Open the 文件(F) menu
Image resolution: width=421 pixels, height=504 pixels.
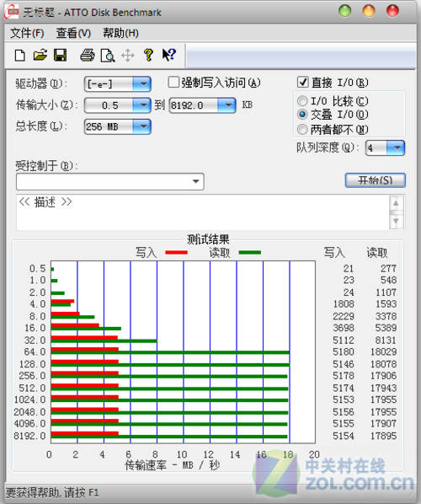pyautogui.click(x=27, y=33)
